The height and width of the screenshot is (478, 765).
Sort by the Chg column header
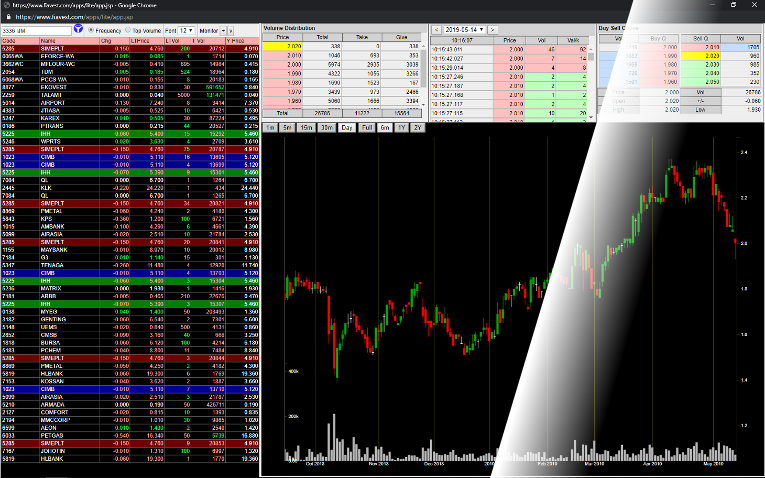point(115,41)
